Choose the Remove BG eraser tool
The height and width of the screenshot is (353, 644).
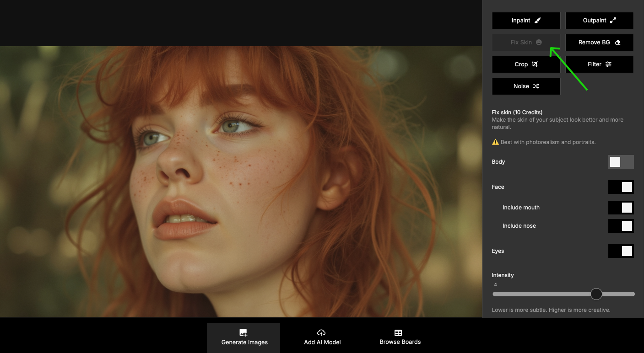599,43
